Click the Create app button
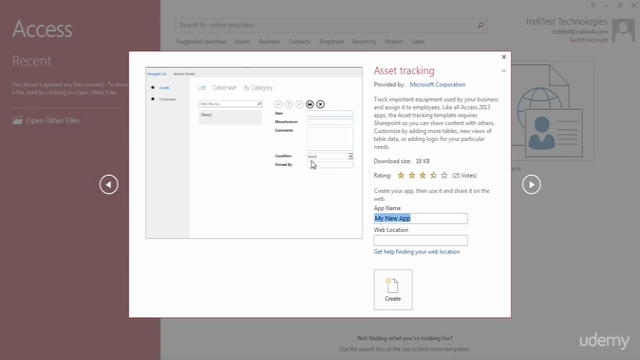The width and height of the screenshot is (640, 360). point(393,289)
